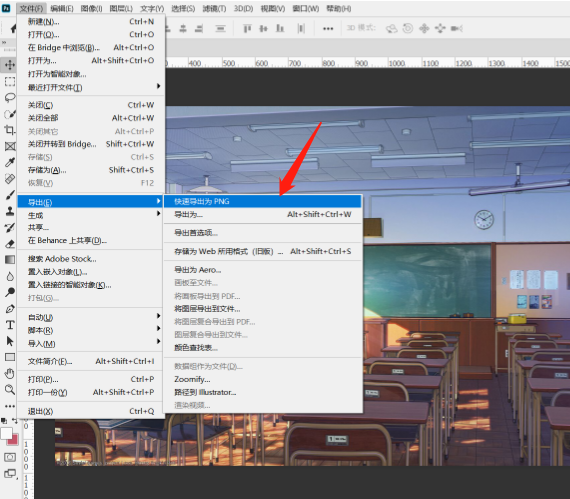The width and height of the screenshot is (570, 499).
Task: Open the 编辑(E) menu
Action: point(61,8)
